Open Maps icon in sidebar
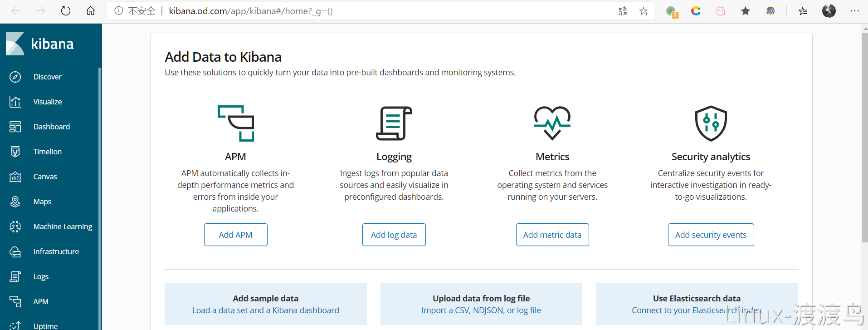Viewport: 868px width, 330px height. click(x=15, y=202)
